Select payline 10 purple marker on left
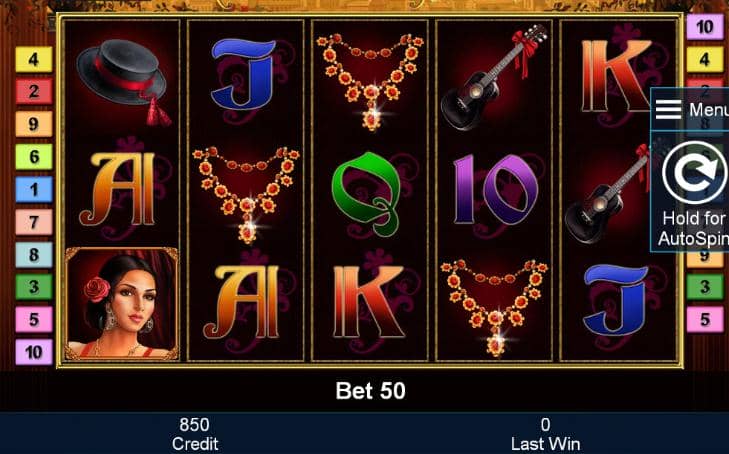Viewport: 729px width, 454px height. pyautogui.click(x=34, y=352)
